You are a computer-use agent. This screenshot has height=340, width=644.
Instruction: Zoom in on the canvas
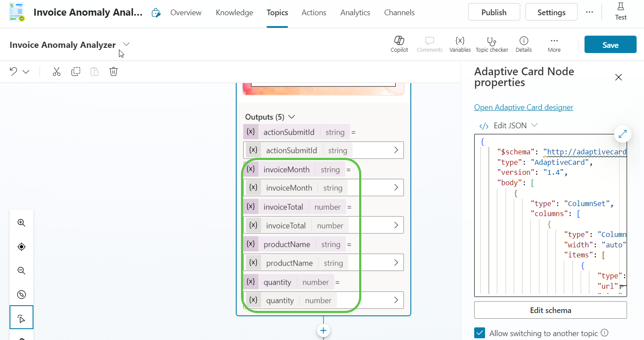click(x=21, y=223)
